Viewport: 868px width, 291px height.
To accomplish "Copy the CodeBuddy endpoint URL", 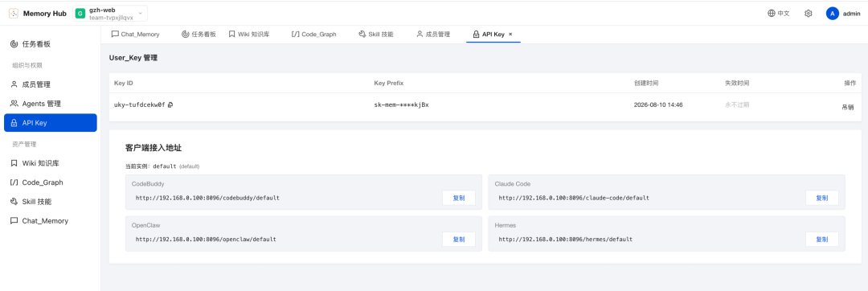I will [458, 198].
